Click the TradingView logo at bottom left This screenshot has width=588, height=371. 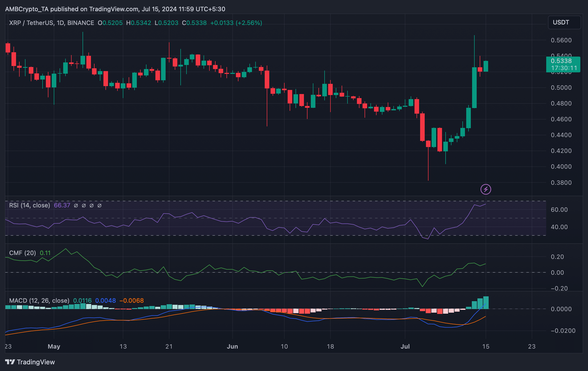(30, 362)
